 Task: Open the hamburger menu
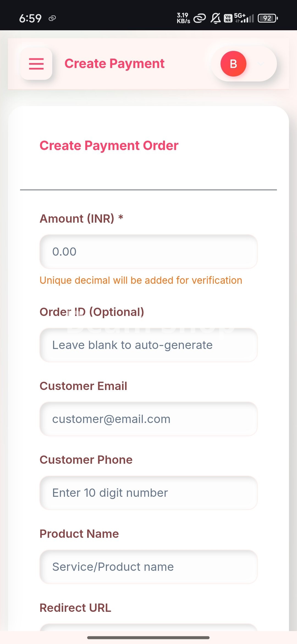pyautogui.click(x=36, y=64)
